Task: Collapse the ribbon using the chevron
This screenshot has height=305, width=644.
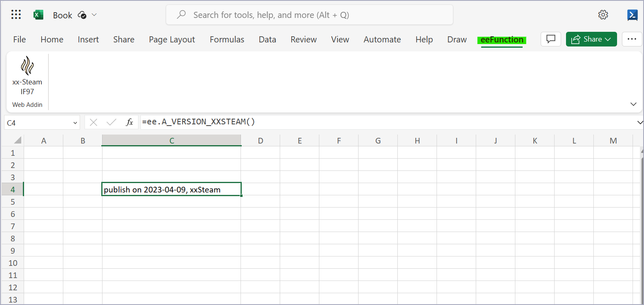Action: point(633,104)
